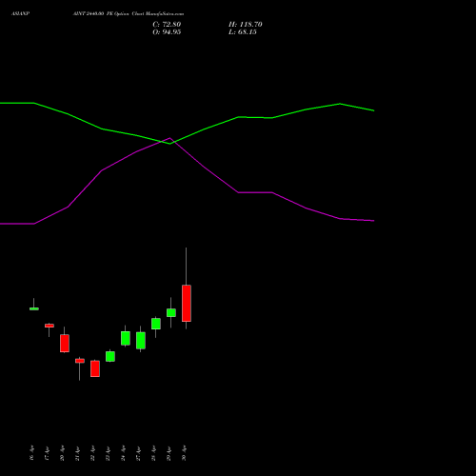The height and width of the screenshot is (476, 476).
Task: Click the lowest dip of the green indicator line
Action: (x=169, y=144)
